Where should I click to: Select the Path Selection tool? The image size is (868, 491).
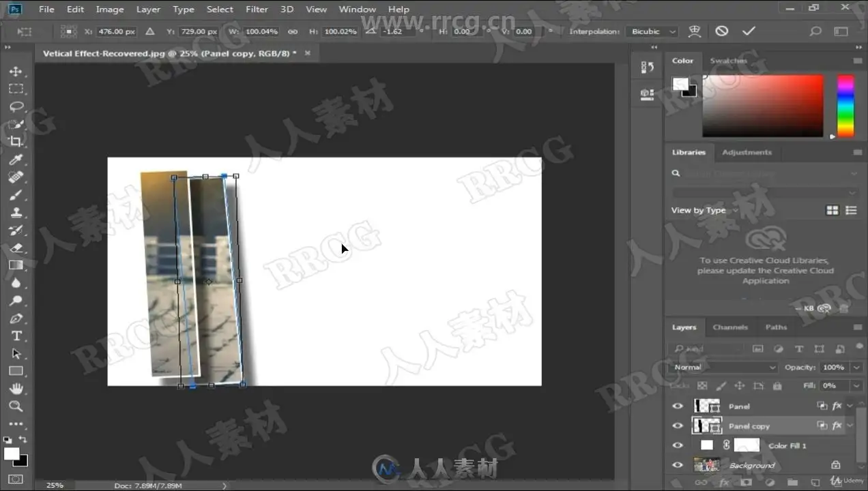(x=16, y=354)
